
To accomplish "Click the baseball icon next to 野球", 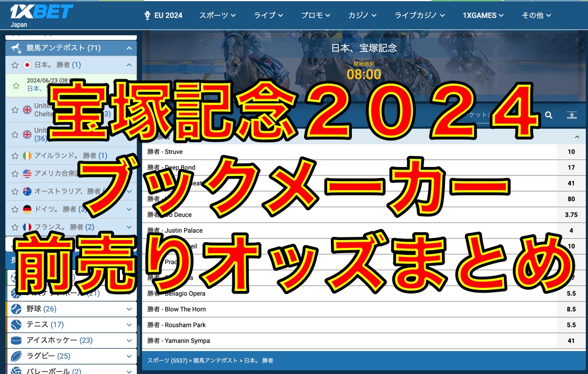I will coord(16,309).
